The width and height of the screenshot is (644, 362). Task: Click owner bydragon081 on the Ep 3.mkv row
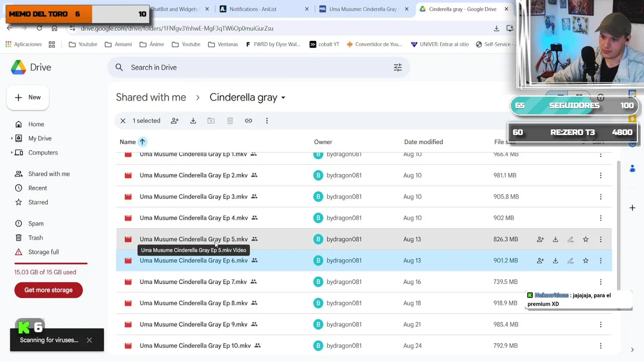coord(344,197)
